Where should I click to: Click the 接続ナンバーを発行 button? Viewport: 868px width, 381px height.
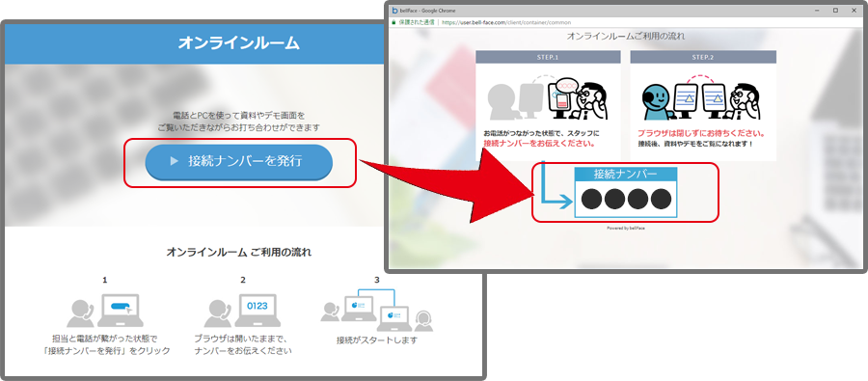tap(238, 162)
